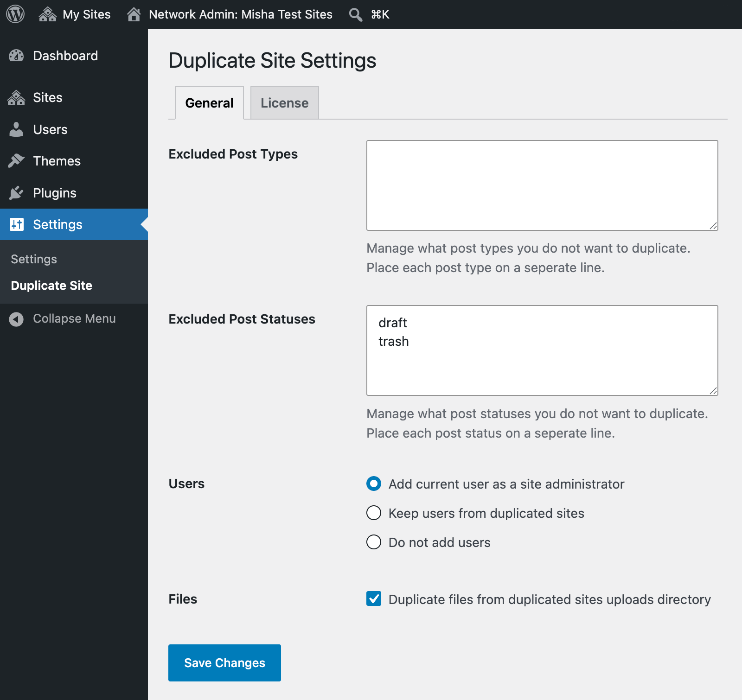Click the Plugins plug icon

16,193
